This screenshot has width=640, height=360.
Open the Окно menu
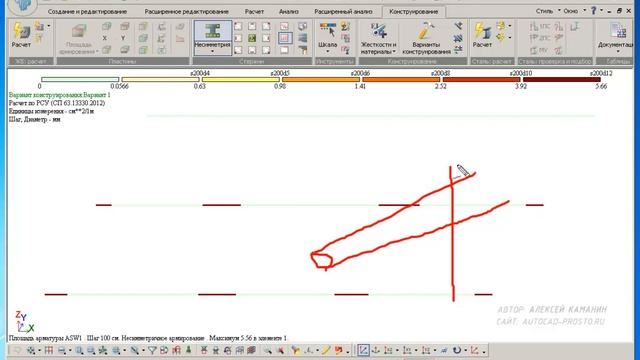click(x=573, y=11)
